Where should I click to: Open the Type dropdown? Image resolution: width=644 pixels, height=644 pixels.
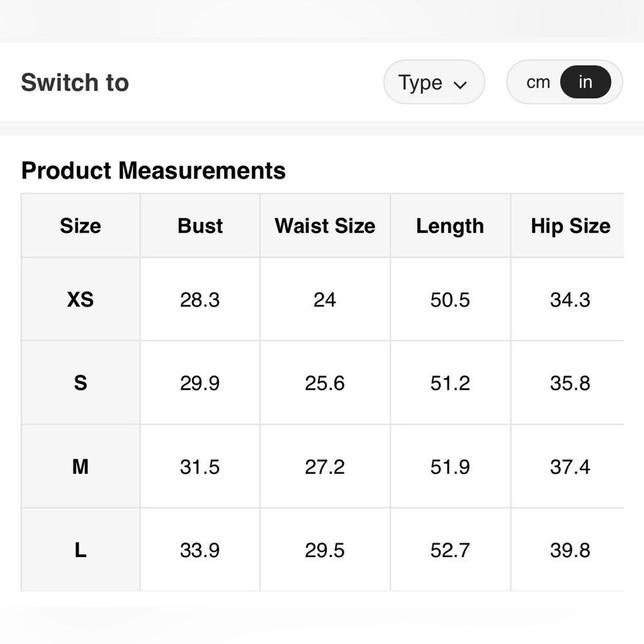pos(433,82)
